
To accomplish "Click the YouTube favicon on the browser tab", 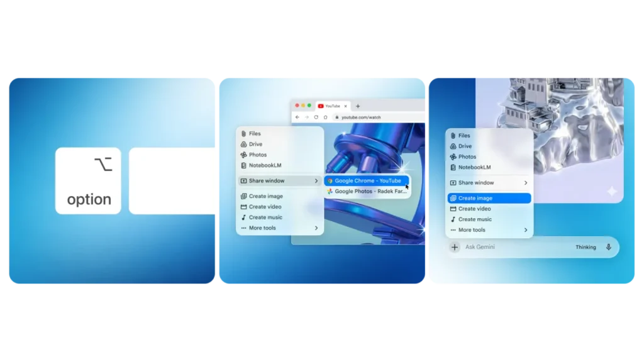I will pos(322,106).
